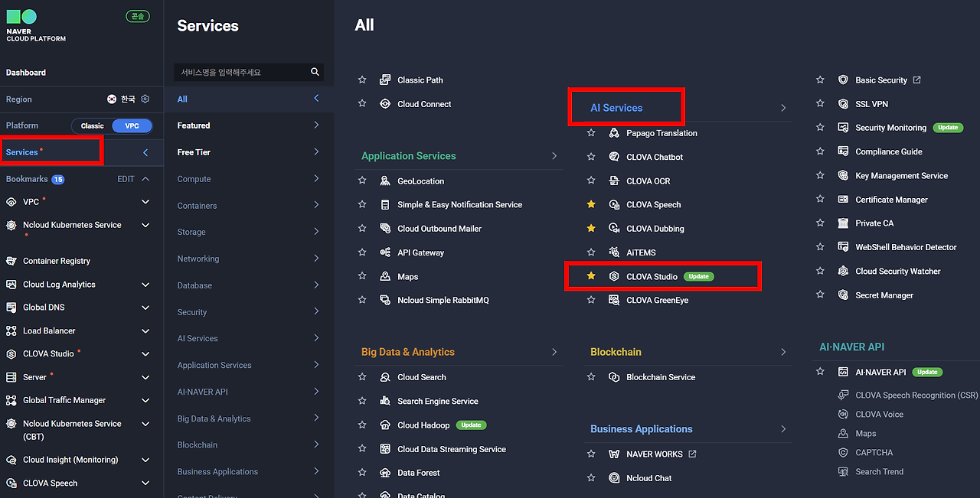
Task: Select Networking category in Services list
Action: 198,259
